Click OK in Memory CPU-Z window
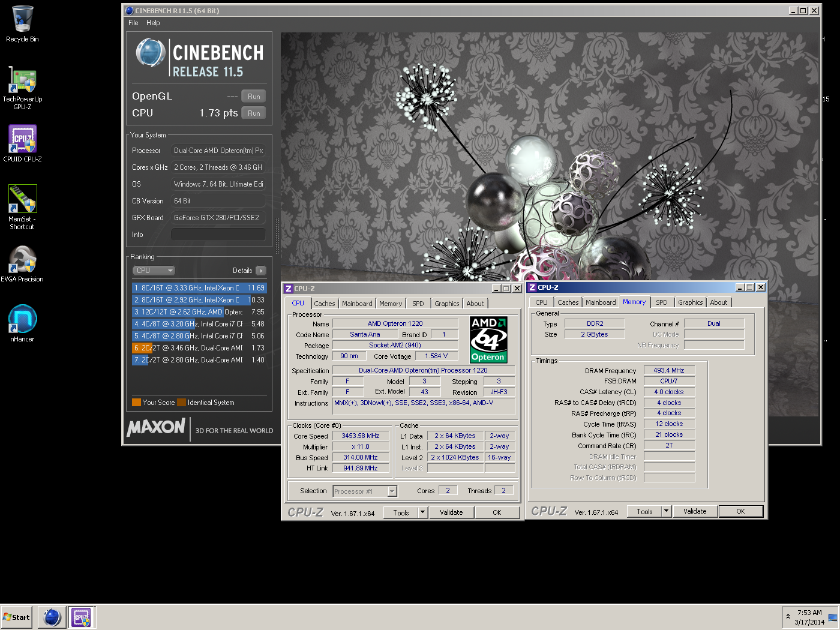This screenshot has height=630, width=840. pos(740,511)
